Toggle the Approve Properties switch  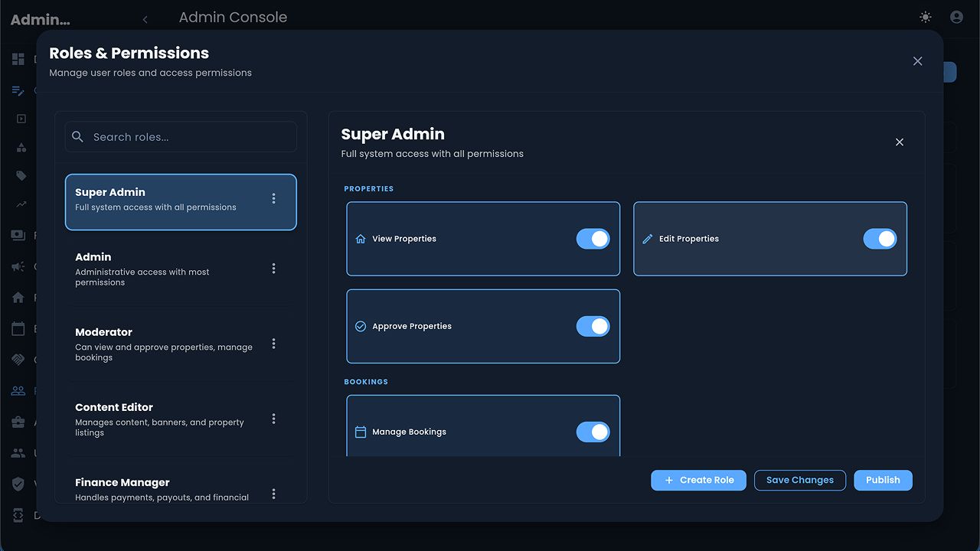pos(593,326)
